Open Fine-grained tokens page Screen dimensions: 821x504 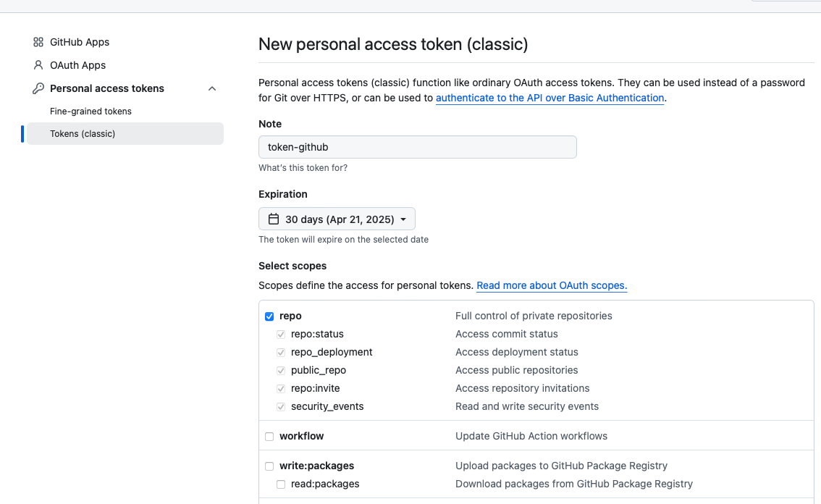[x=90, y=112]
